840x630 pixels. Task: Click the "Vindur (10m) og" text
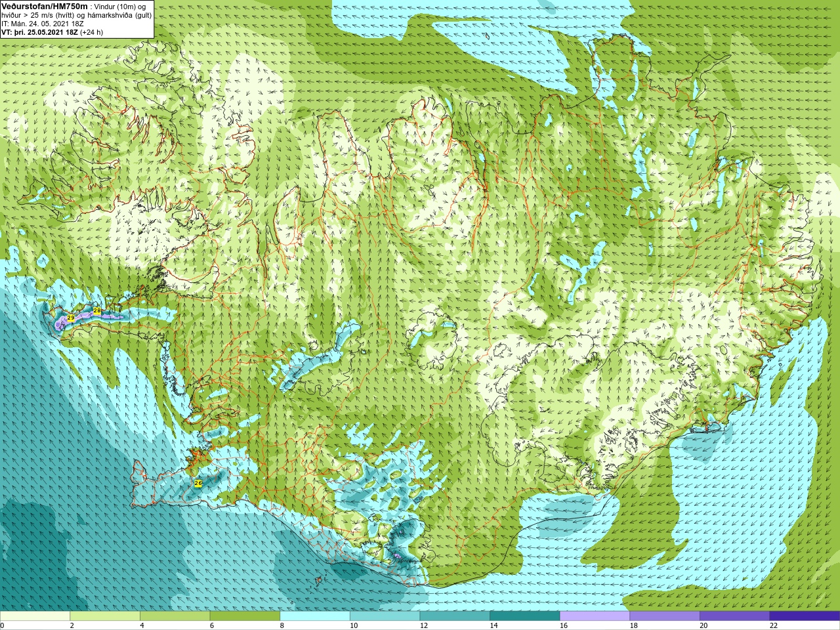pyautogui.click(x=121, y=7)
